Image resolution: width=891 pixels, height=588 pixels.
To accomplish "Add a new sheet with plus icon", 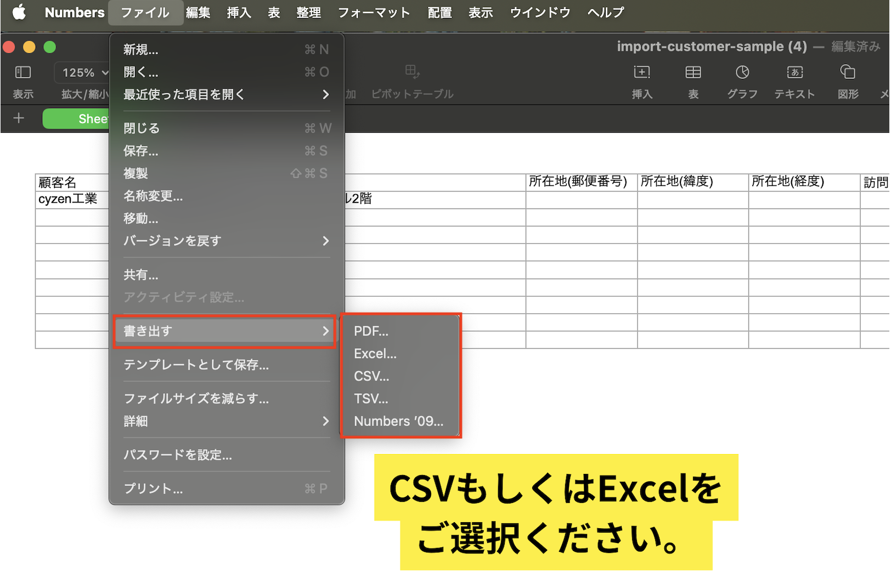I will [x=19, y=118].
